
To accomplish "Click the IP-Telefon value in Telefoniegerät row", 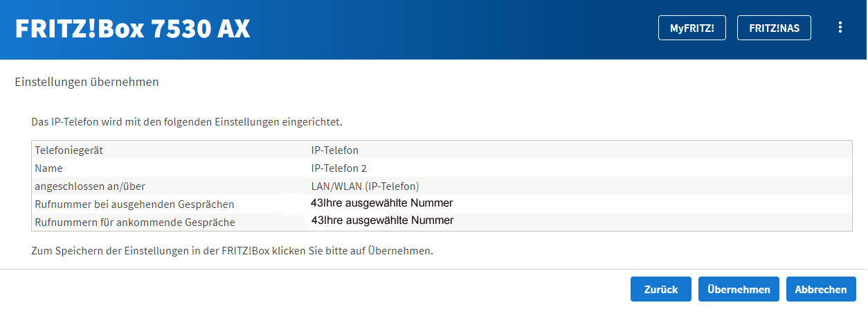I will click(x=335, y=150).
